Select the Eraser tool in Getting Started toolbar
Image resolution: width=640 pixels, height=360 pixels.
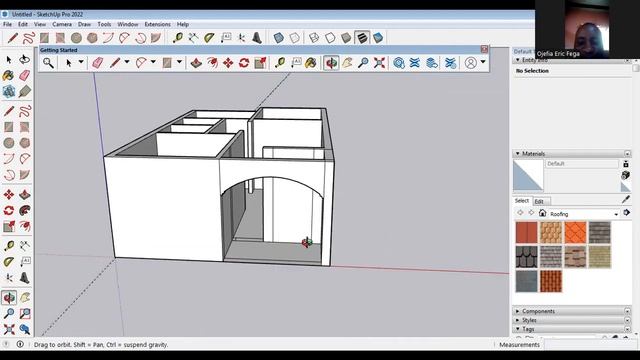(x=98, y=63)
